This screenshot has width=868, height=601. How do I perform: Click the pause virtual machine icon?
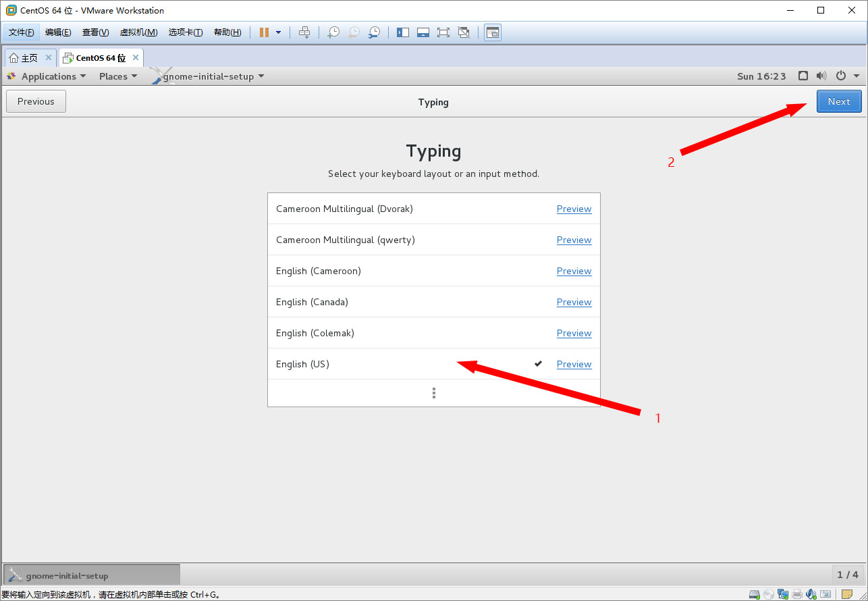click(x=264, y=32)
